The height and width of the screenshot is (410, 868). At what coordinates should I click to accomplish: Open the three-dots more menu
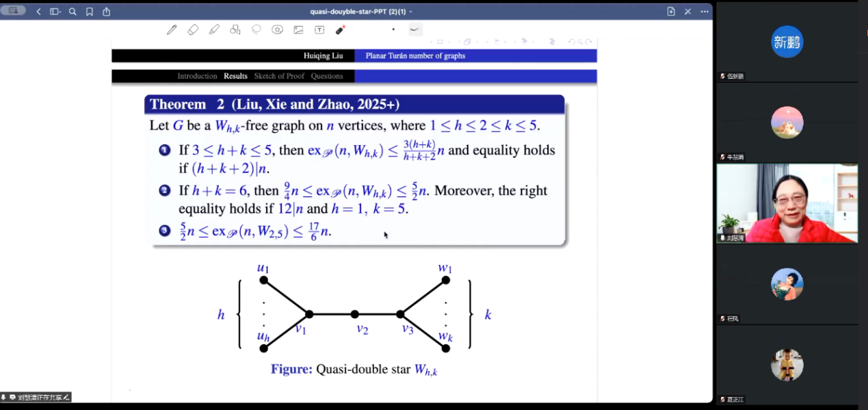[x=705, y=12]
